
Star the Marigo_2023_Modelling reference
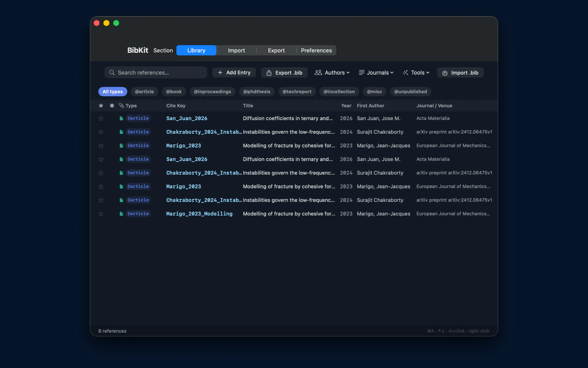(101, 214)
